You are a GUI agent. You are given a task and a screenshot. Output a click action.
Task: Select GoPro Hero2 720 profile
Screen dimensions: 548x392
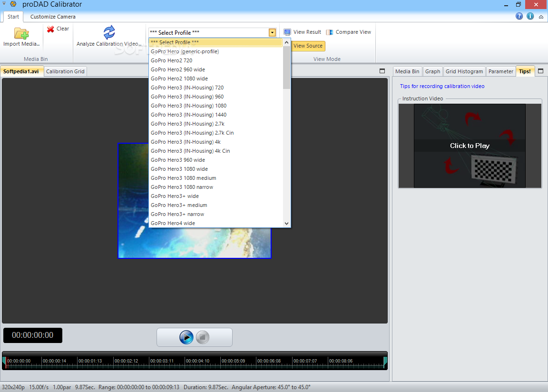click(215, 60)
